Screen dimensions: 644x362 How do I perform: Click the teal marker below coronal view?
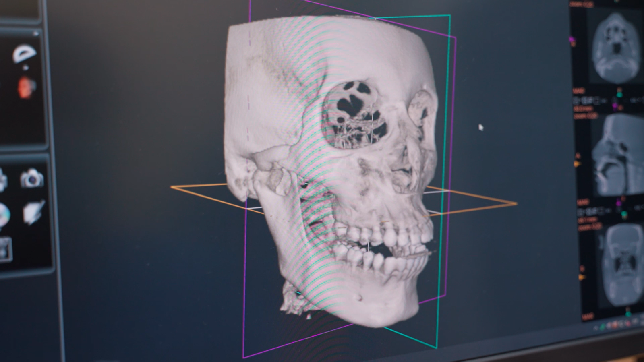click(x=627, y=312)
